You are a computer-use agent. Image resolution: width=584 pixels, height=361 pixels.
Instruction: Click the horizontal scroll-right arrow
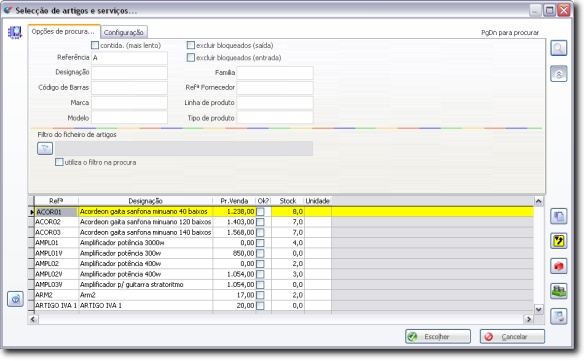tap(529, 319)
